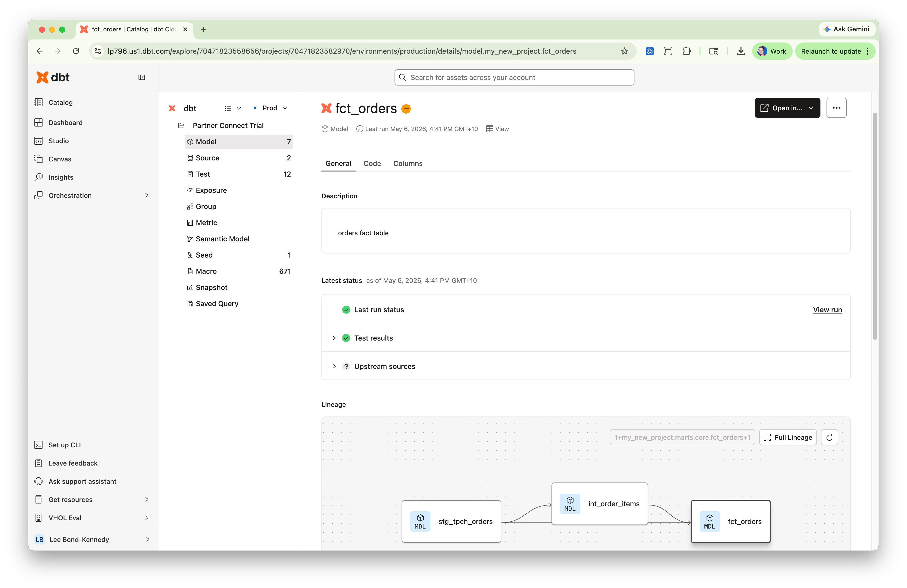The width and height of the screenshot is (907, 588).
Task: Click the dbt logo in sidebar
Action: click(x=53, y=77)
